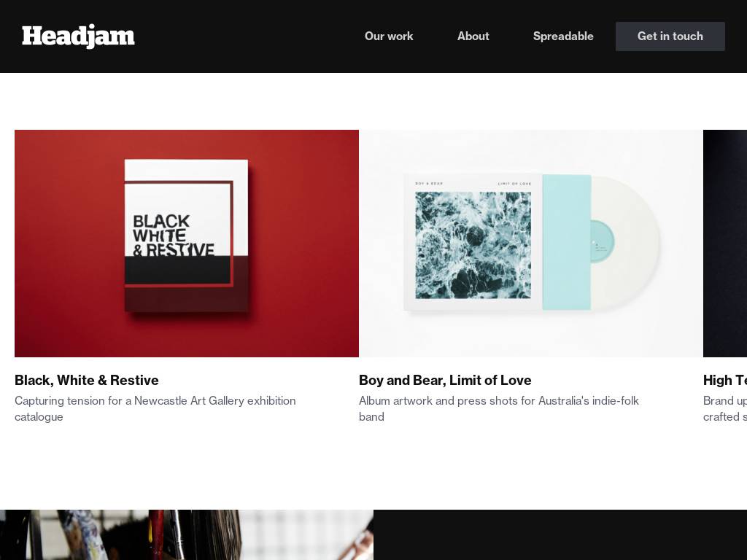Open the paint brushes photo at the bottom
The width and height of the screenshot is (747, 560).
tap(187, 534)
